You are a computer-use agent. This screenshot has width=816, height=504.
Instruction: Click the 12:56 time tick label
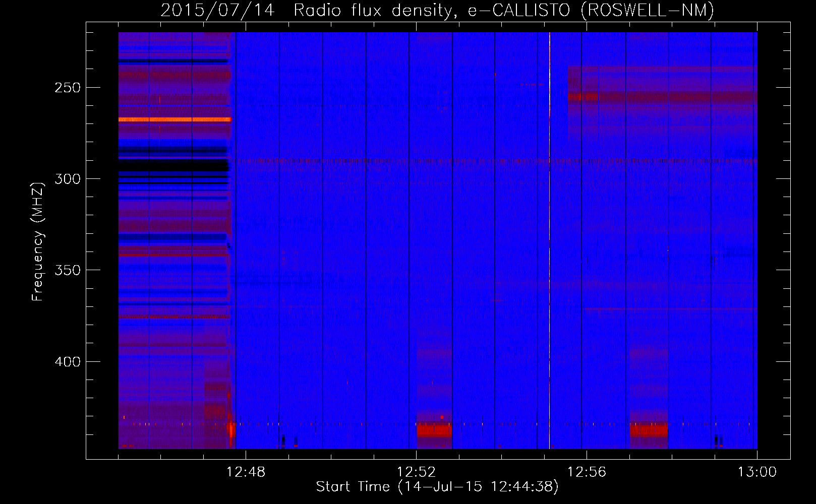[587, 472]
